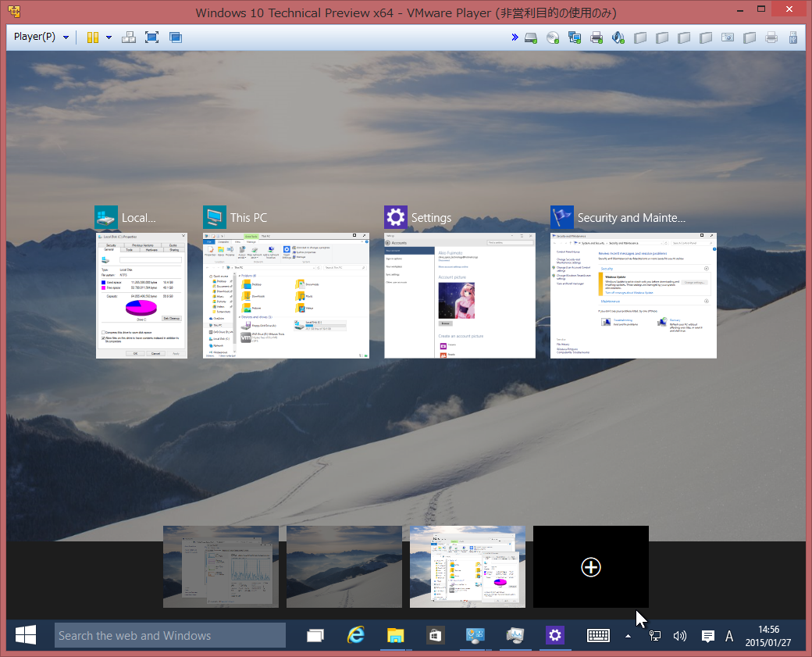Switch to the empty second virtual desktop
The height and width of the screenshot is (657, 812).
coord(344,567)
